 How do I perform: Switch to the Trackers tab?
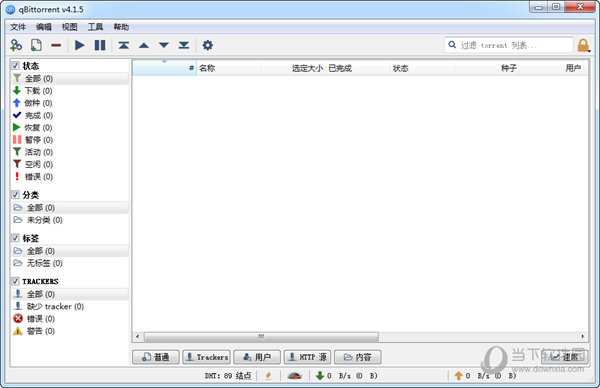[x=207, y=357]
